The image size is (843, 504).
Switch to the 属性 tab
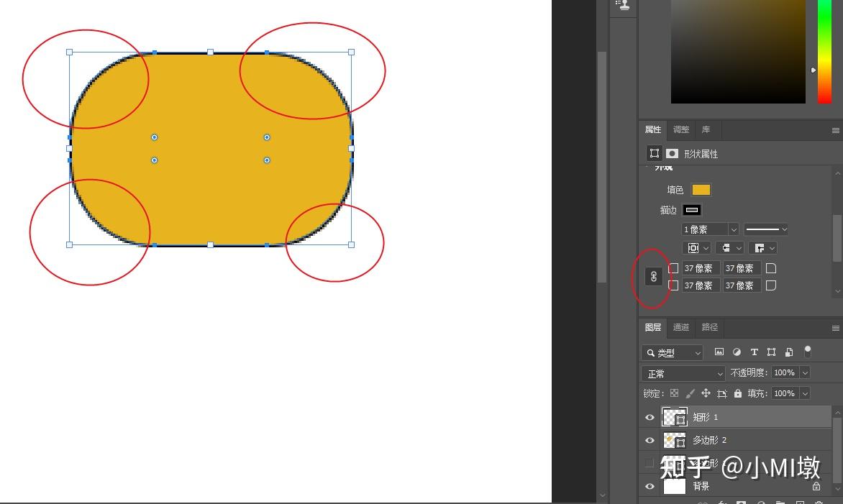click(x=652, y=130)
